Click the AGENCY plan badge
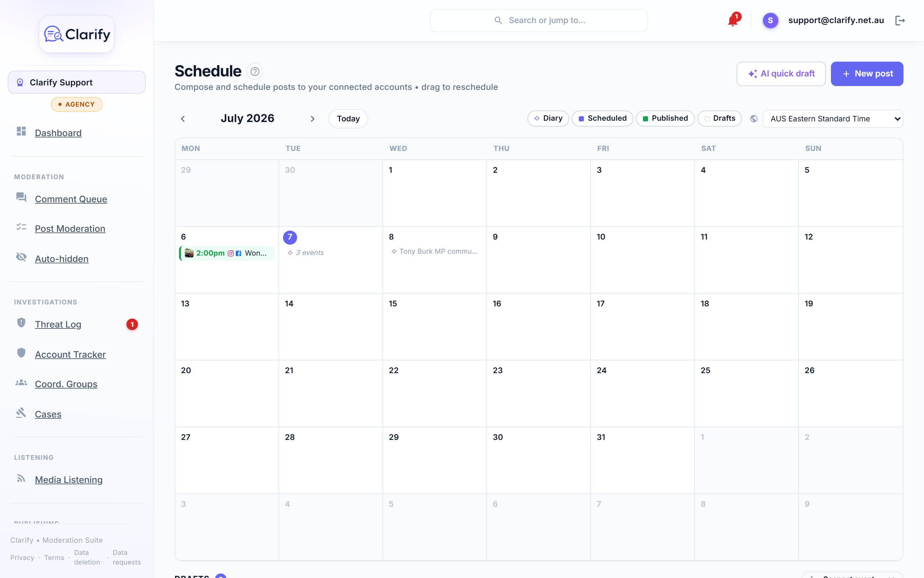924x578 pixels. [x=77, y=104]
